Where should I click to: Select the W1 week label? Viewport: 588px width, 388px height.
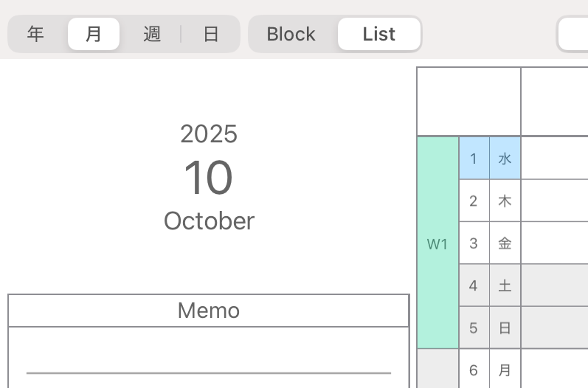click(437, 243)
